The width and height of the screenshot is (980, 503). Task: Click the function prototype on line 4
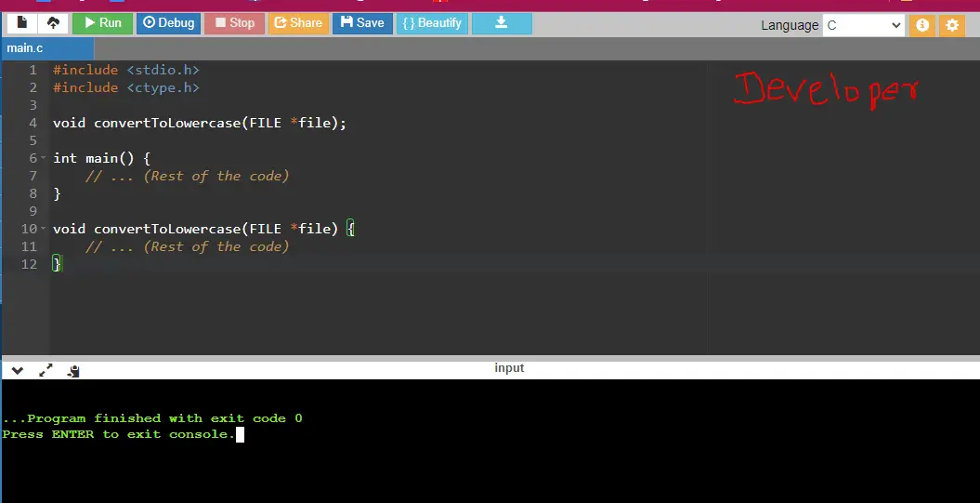[x=200, y=123]
